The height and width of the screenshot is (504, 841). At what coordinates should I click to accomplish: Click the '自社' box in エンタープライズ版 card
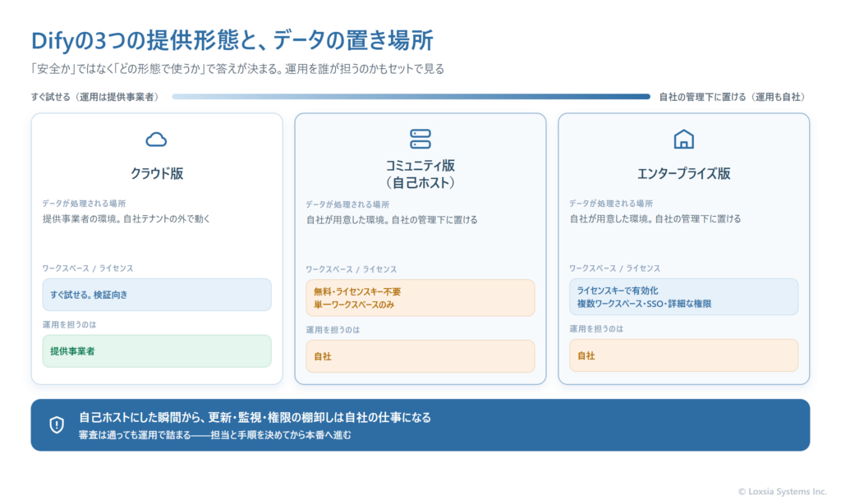[x=683, y=355]
